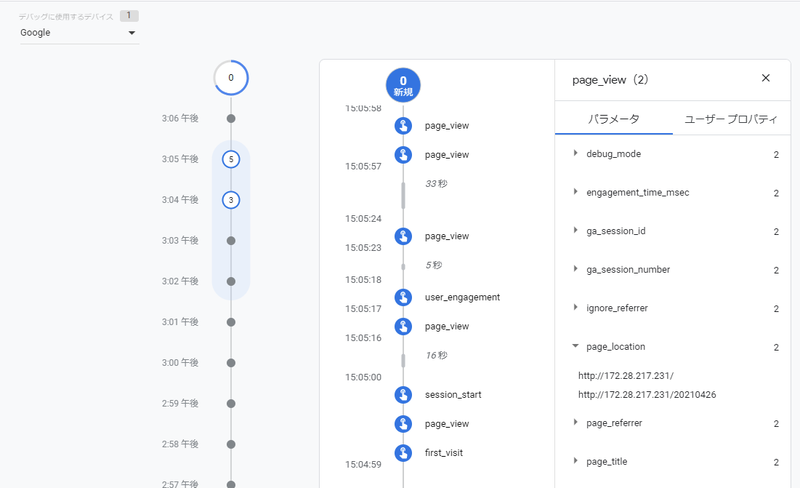
Task: Close the page_view details panel
Action: 766,78
